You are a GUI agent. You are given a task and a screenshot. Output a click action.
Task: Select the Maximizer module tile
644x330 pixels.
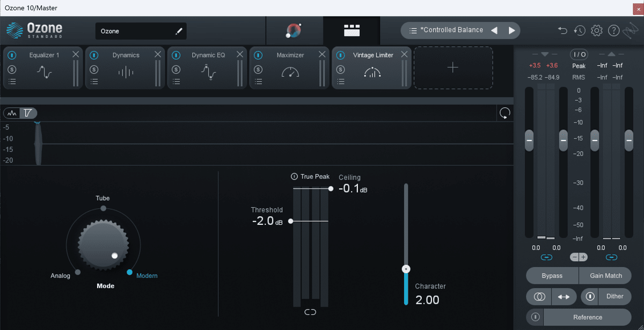[289, 68]
